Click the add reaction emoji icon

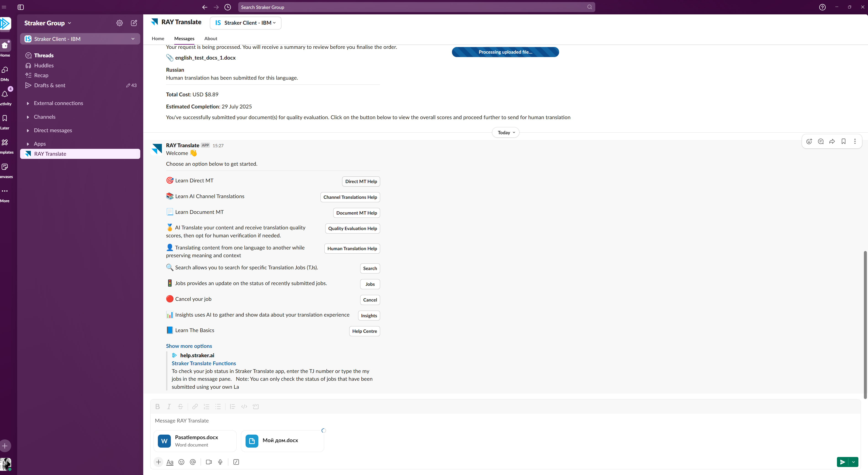(809, 141)
